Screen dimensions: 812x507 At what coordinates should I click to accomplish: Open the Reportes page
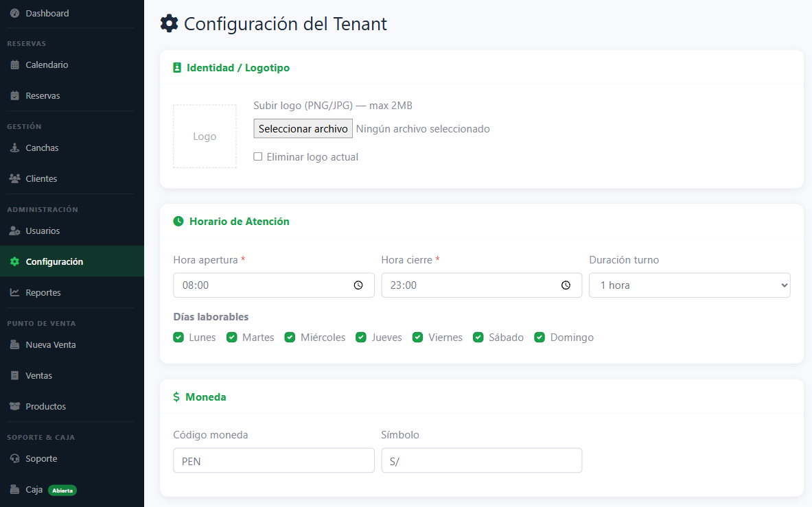(x=72, y=292)
